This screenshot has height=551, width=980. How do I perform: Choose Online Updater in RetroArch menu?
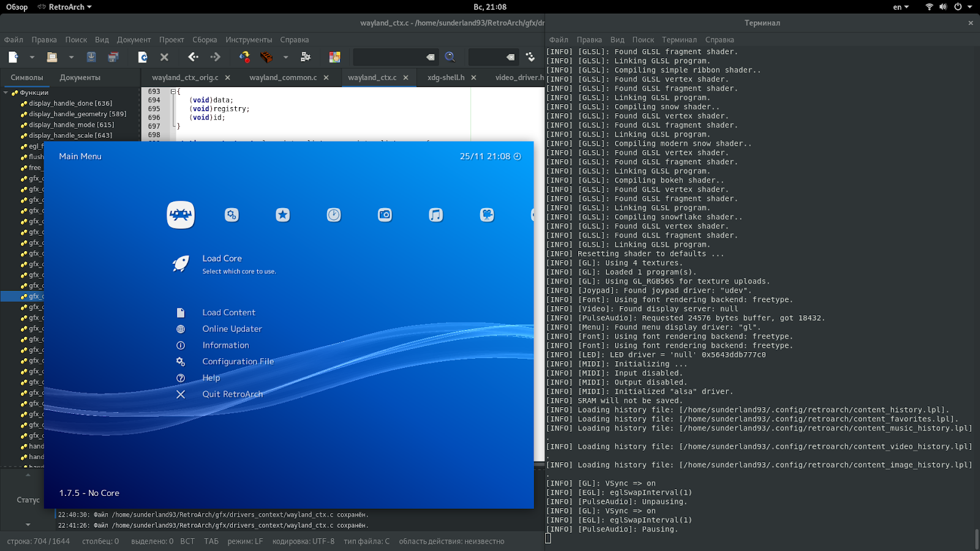(232, 329)
